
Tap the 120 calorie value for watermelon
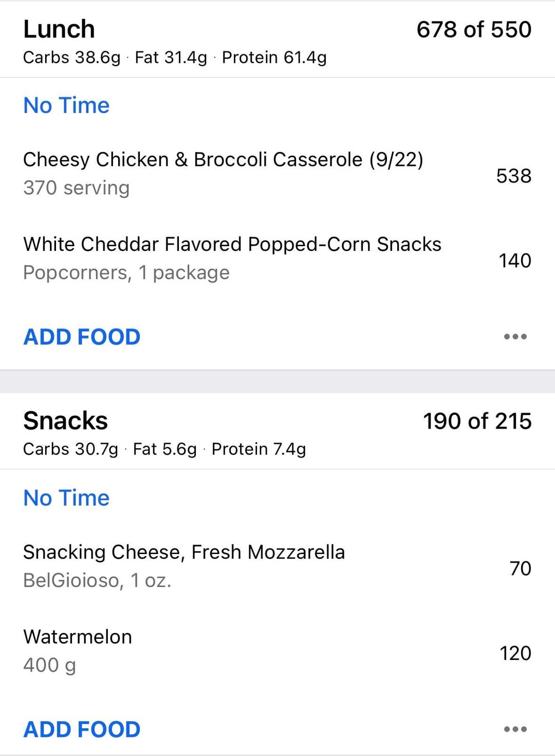coord(515,653)
